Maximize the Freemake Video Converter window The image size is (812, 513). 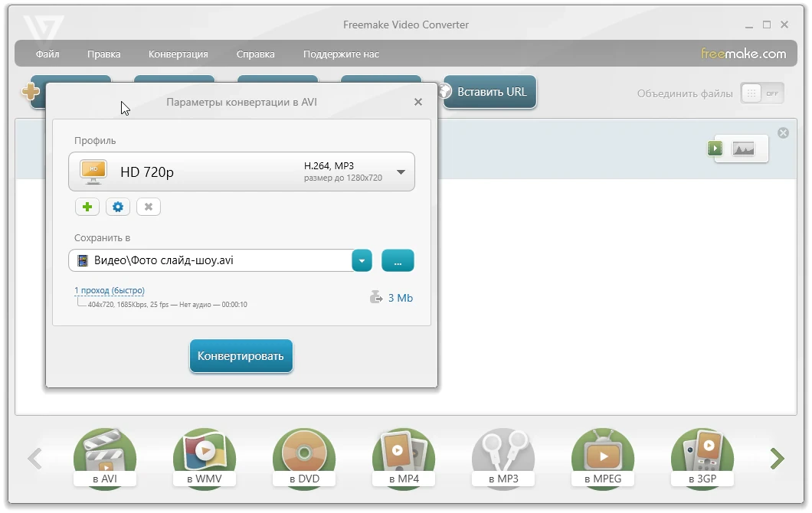coord(767,25)
